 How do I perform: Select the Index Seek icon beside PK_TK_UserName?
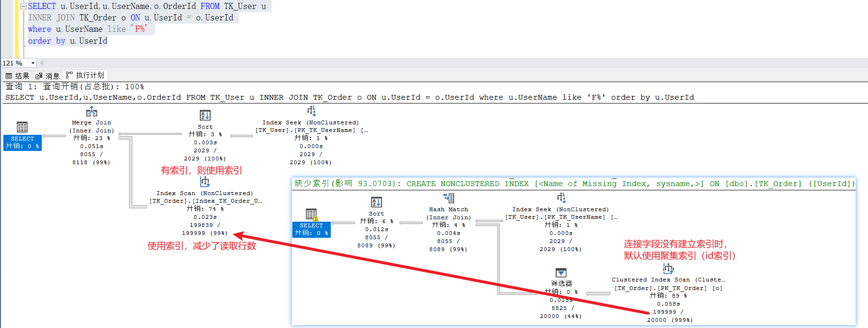pos(311,111)
